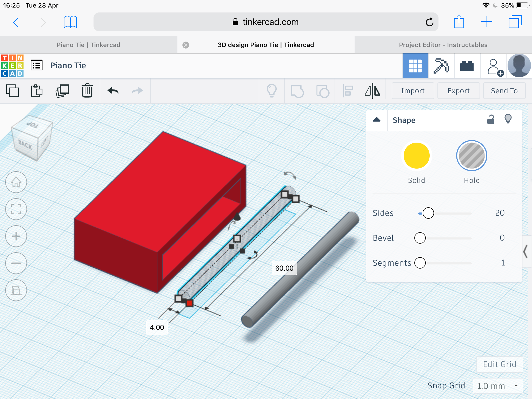Image resolution: width=532 pixels, height=399 pixels.
Task: Switch to 3D design grid view
Action: tap(415, 66)
